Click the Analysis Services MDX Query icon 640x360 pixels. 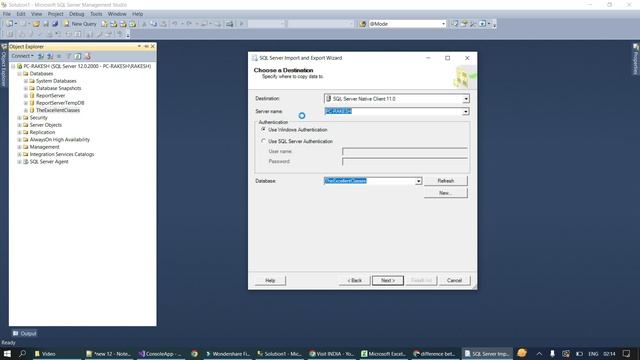(114, 24)
